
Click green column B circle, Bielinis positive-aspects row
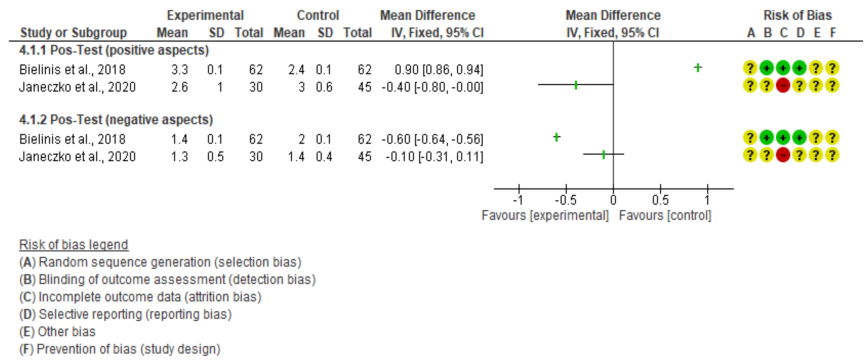tap(767, 68)
